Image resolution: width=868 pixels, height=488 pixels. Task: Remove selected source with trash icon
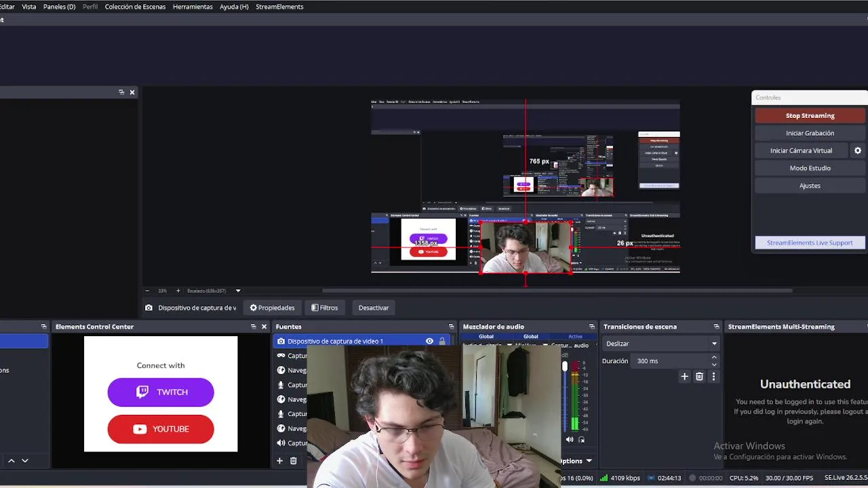point(294,461)
